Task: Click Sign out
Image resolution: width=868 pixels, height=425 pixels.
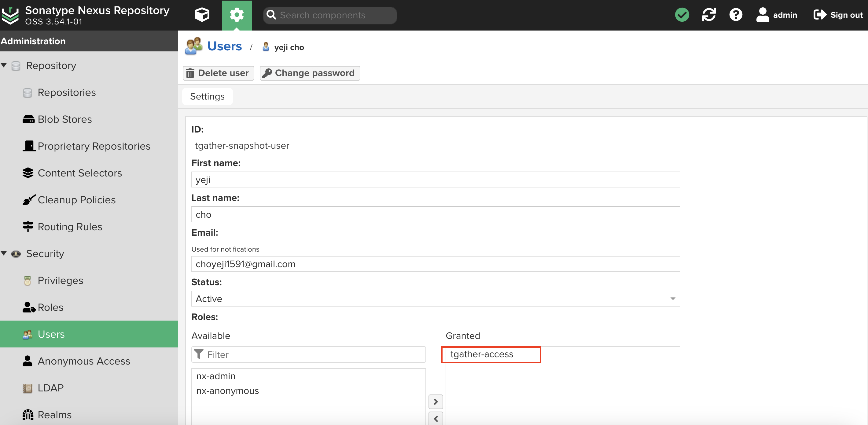Action: pyautogui.click(x=838, y=15)
